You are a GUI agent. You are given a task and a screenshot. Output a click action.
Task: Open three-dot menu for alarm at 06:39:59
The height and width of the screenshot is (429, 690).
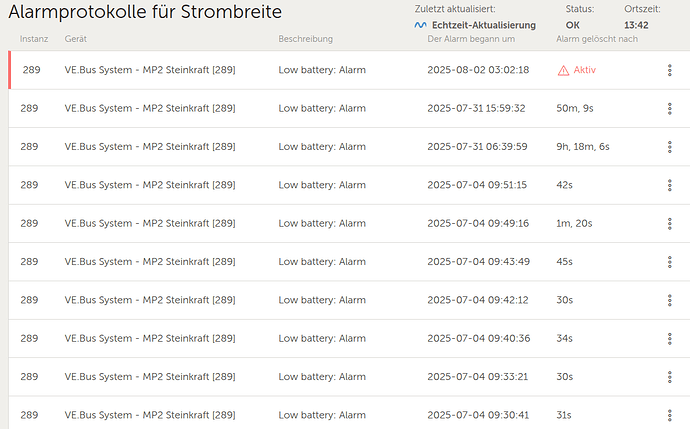click(669, 147)
